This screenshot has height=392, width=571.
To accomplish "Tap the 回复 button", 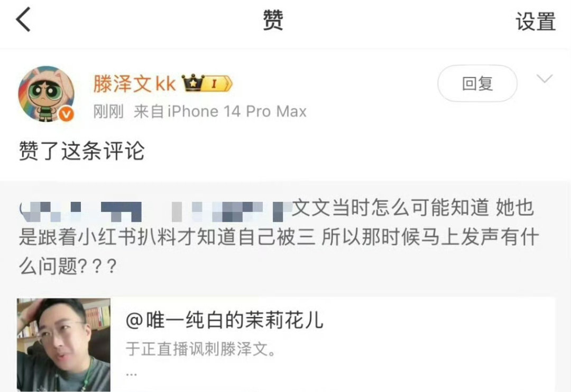I will [477, 83].
